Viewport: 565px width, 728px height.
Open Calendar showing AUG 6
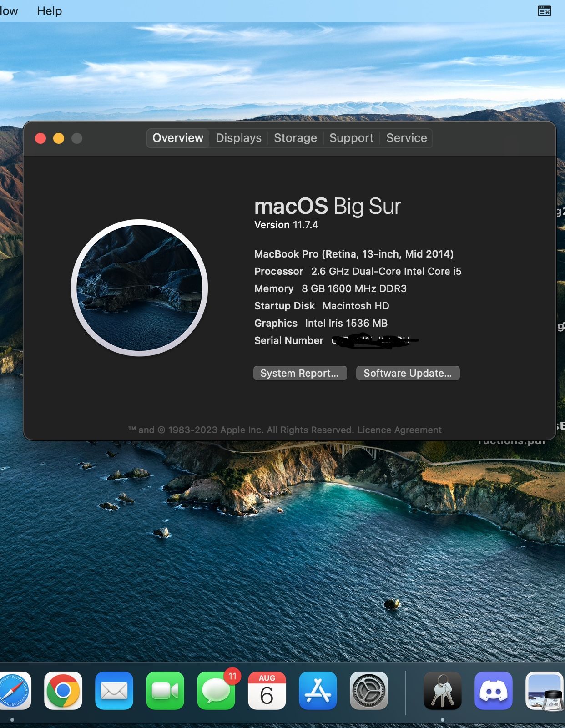(x=267, y=691)
